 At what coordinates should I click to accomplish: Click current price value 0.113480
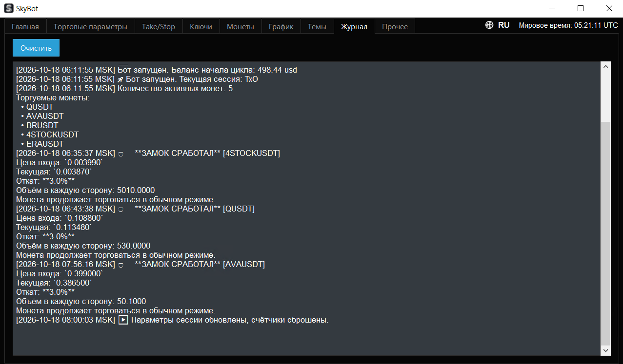(73, 228)
